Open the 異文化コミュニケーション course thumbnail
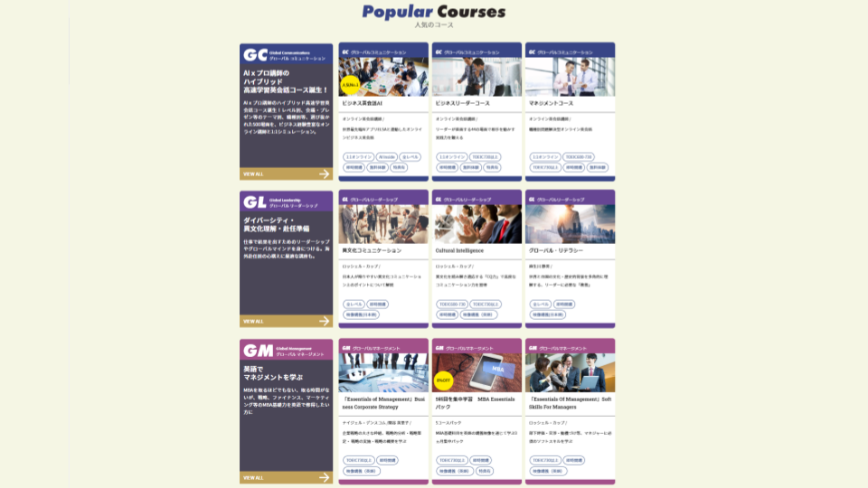This screenshot has height=488, width=868. point(384,224)
